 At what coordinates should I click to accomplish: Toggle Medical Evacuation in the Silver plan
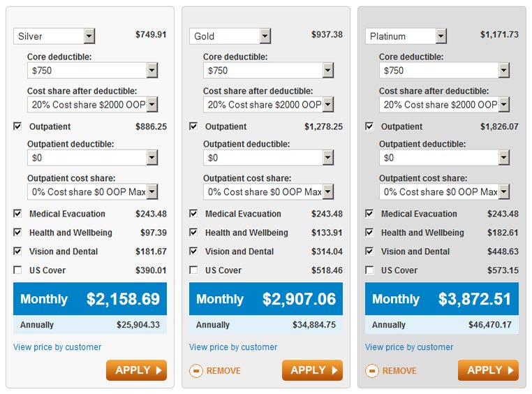click(x=17, y=214)
